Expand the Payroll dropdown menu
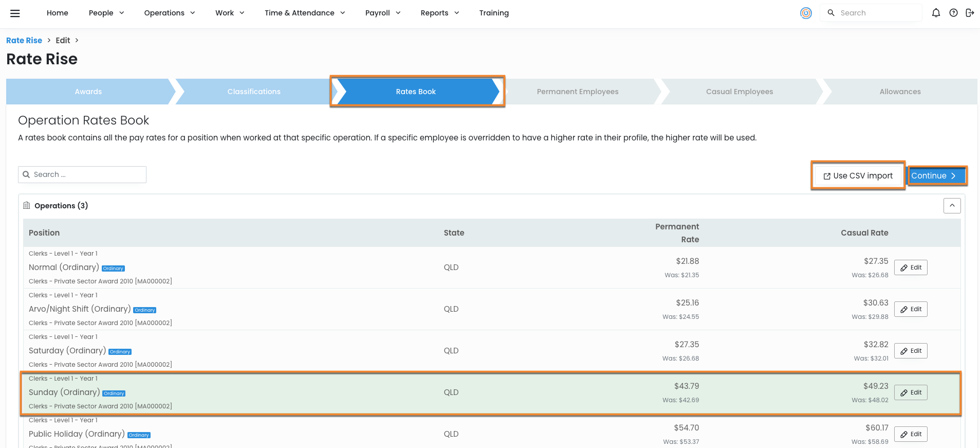 click(x=383, y=13)
